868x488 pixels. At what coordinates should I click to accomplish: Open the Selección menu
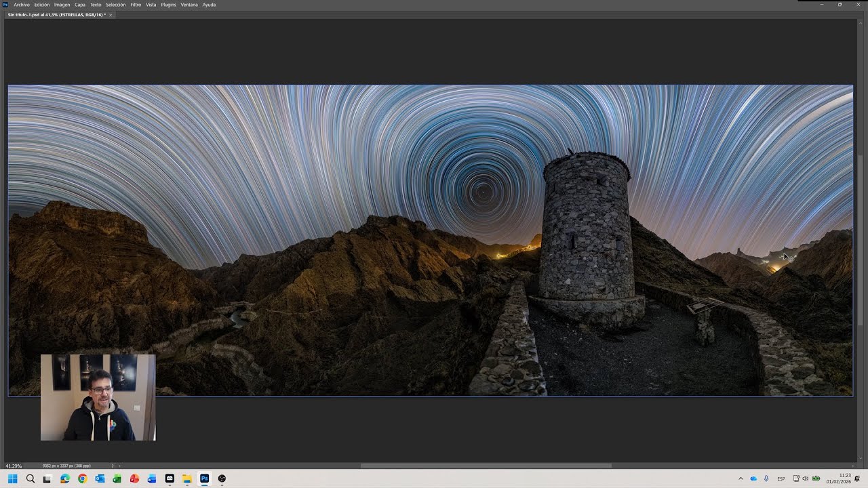[115, 5]
